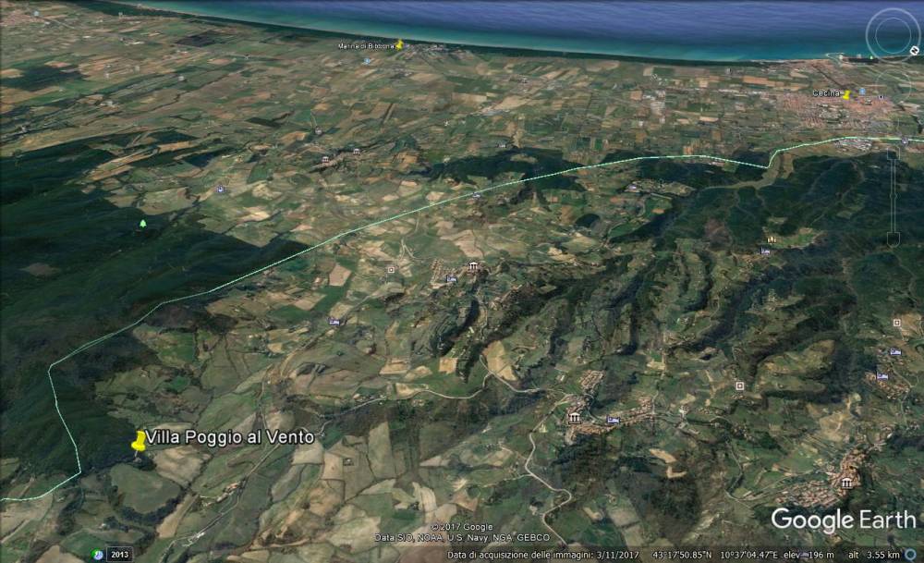Click the blue icon beside Cecina pin

pyautogui.click(x=861, y=92)
